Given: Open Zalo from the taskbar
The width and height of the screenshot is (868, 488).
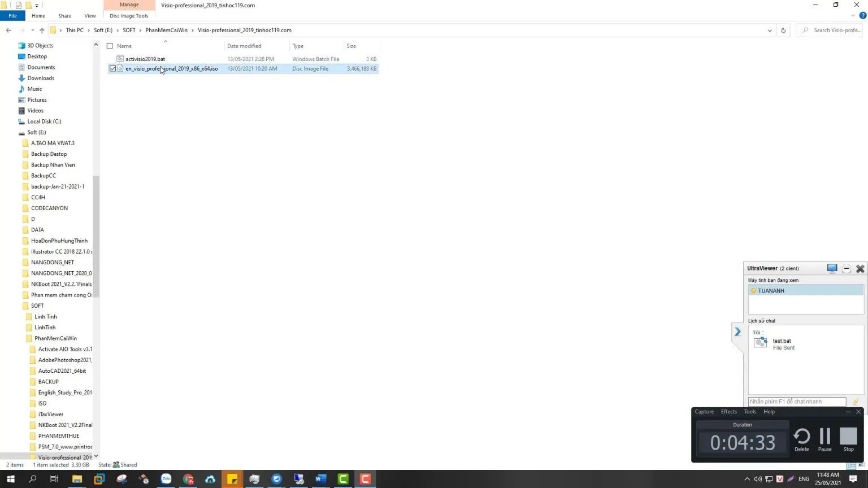Looking at the screenshot, I should click(166, 479).
